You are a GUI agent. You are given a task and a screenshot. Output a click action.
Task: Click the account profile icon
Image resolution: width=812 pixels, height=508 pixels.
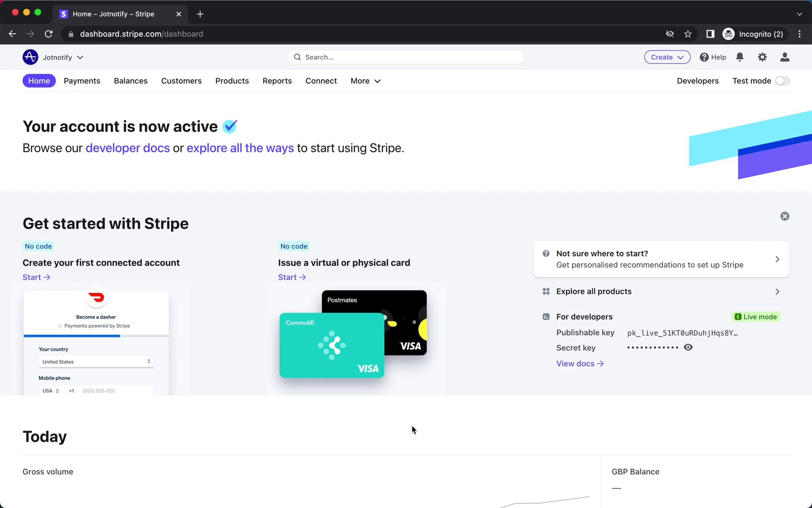point(785,57)
